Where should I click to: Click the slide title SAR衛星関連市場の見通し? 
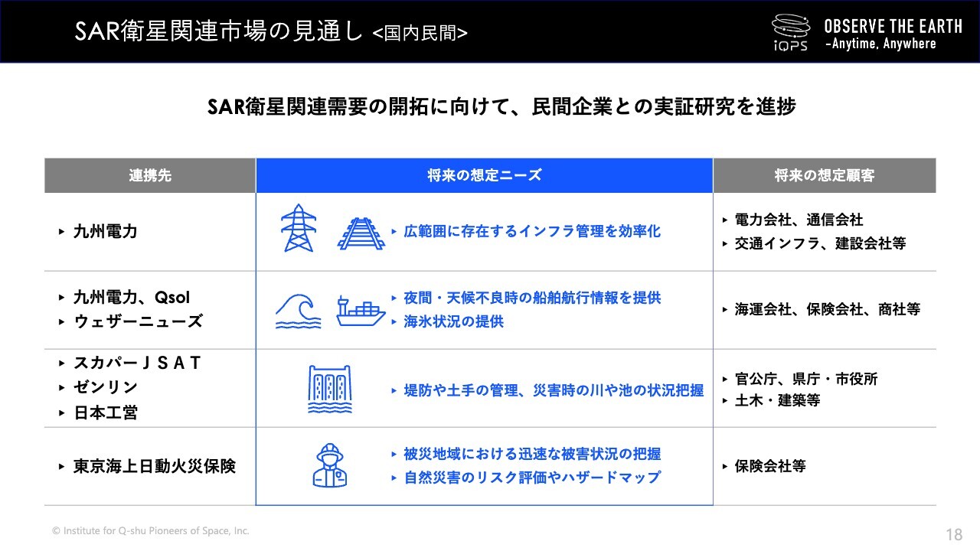(x=219, y=31)
